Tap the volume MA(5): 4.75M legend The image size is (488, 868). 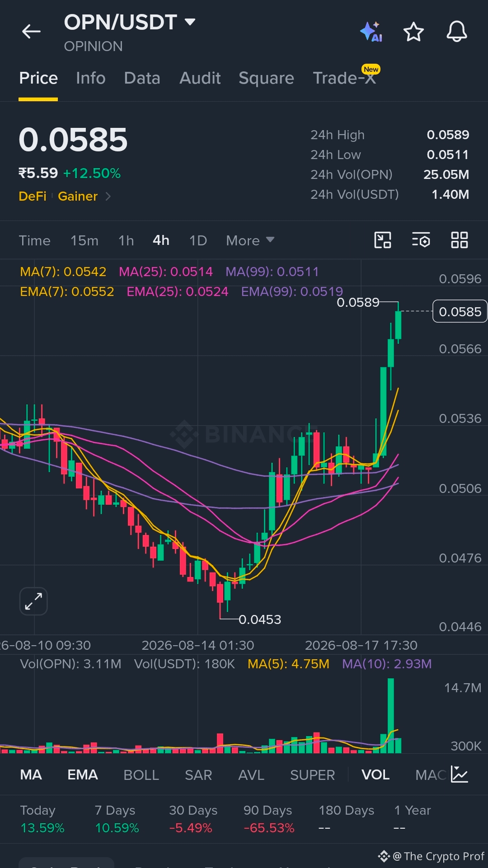(x=288, y=664)
